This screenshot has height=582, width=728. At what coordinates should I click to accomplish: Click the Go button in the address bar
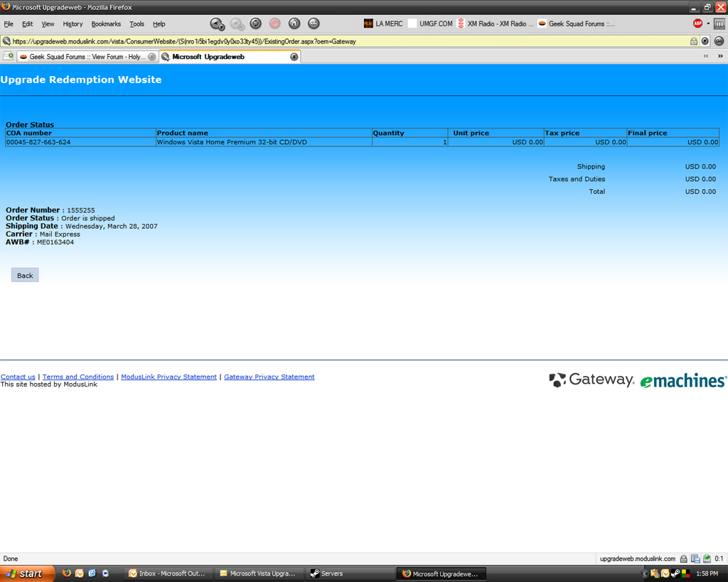(719, 41)
